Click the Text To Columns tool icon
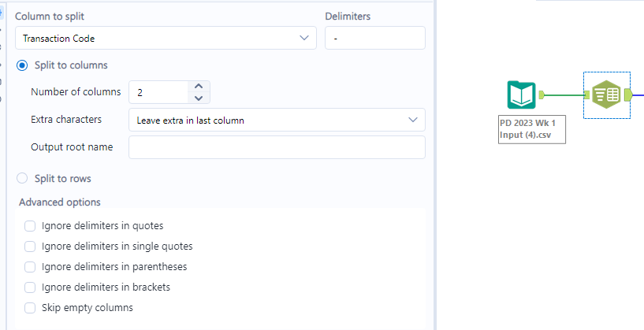This screenshot has height=330, width=644. point(606,95)
